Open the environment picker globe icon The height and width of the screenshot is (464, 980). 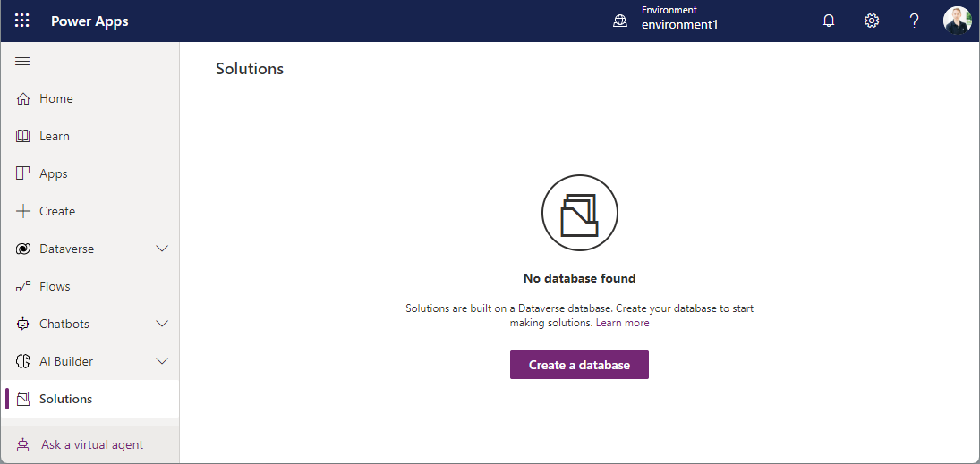point(620,21)
